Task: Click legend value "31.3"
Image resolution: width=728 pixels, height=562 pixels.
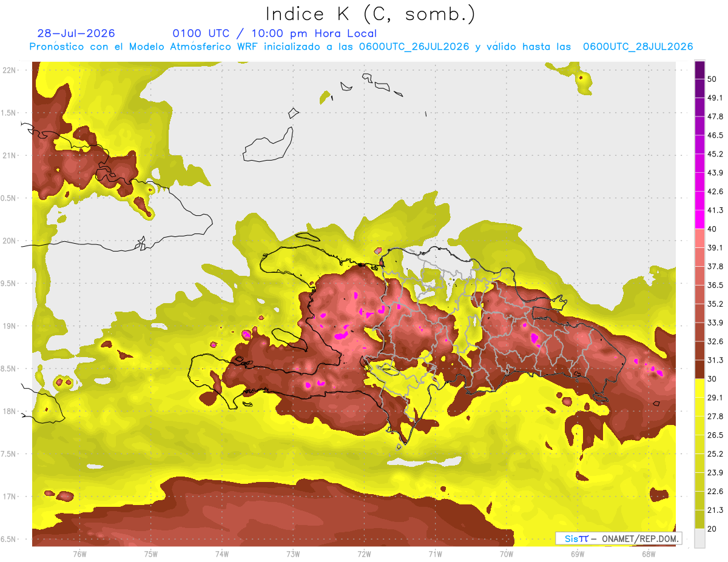Action: coord(715,360)
